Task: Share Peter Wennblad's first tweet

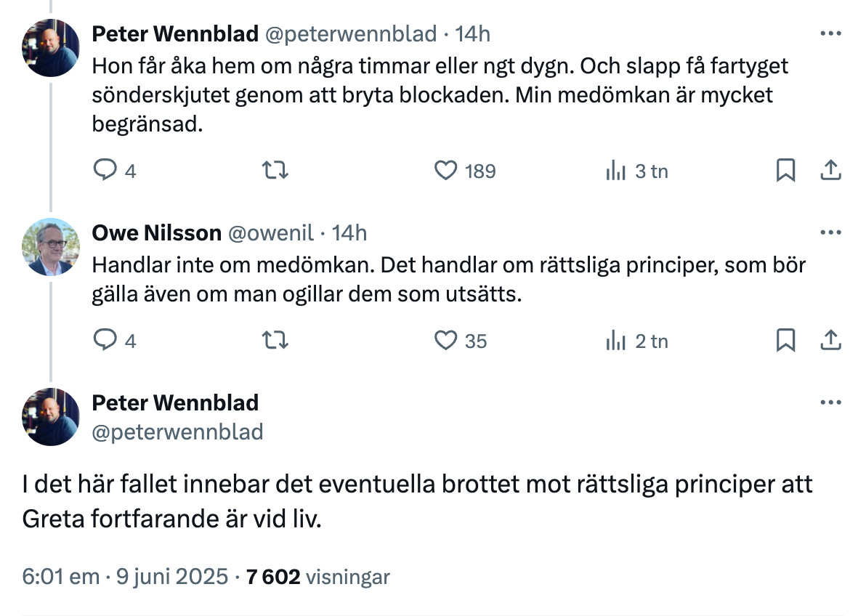Action: pyautogui.click(x=830, y=170)
